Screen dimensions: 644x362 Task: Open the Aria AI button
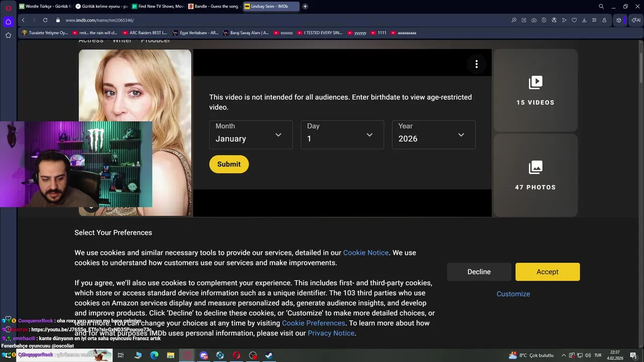[x=635, y=20]
